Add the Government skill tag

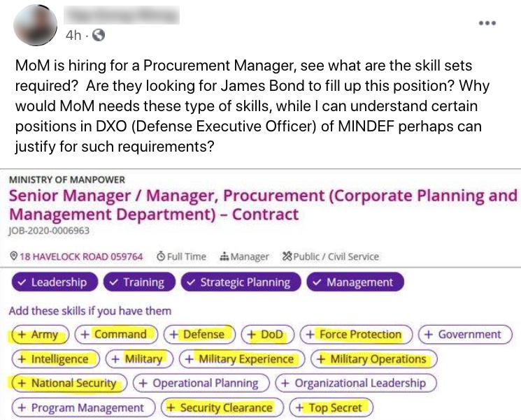(x=465, y=334)
